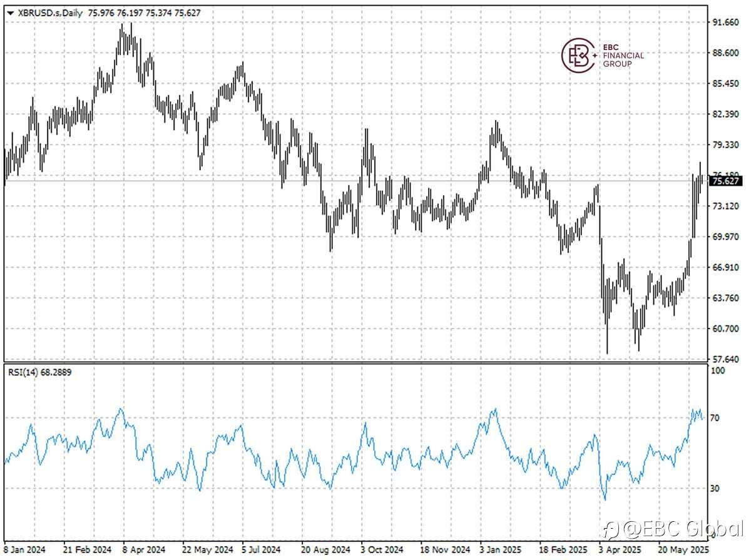The image size is (751, 560).
Task: Select the current price tag 75.627
Action: click(x=725, y=181)
